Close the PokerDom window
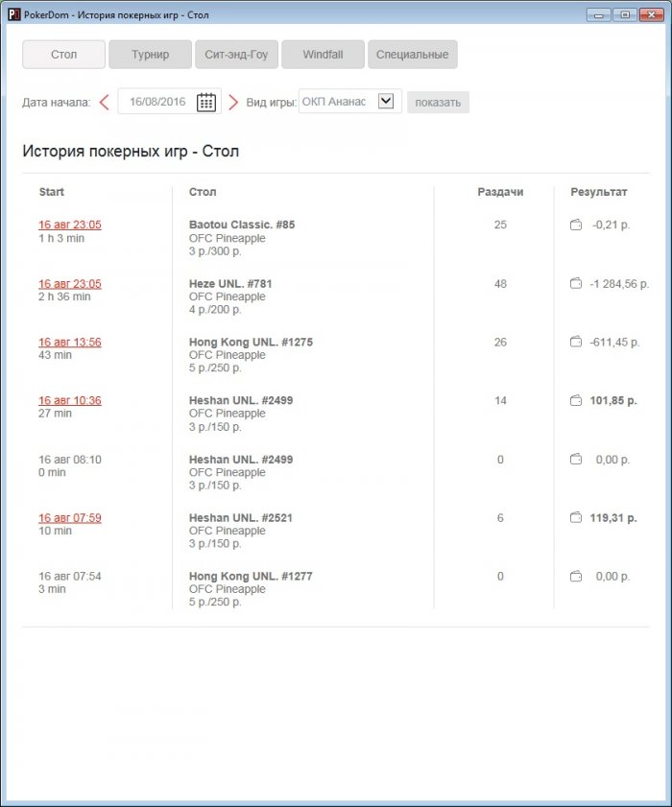The width and height of the screenshot is (672, 807). click(652, 15)
